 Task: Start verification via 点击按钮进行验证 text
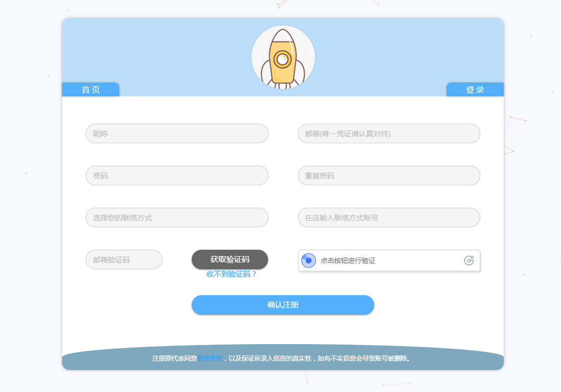(x=348, y=261)
